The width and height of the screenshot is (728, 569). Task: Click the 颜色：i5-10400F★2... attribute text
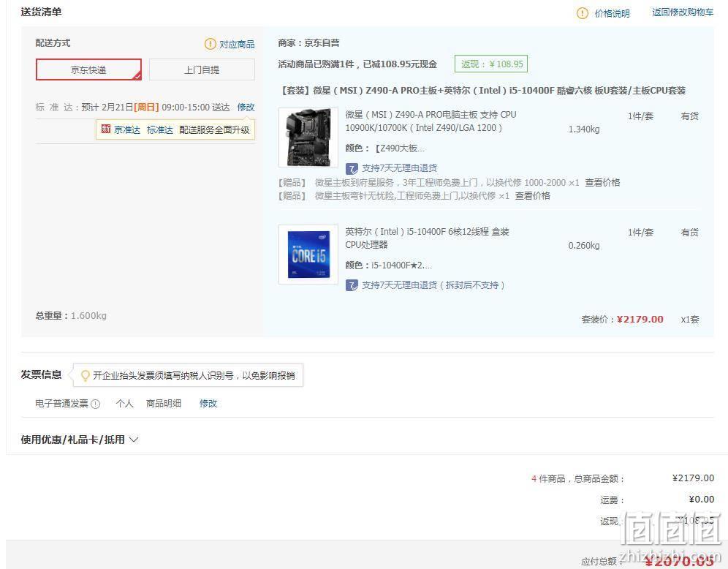point(389,265)
